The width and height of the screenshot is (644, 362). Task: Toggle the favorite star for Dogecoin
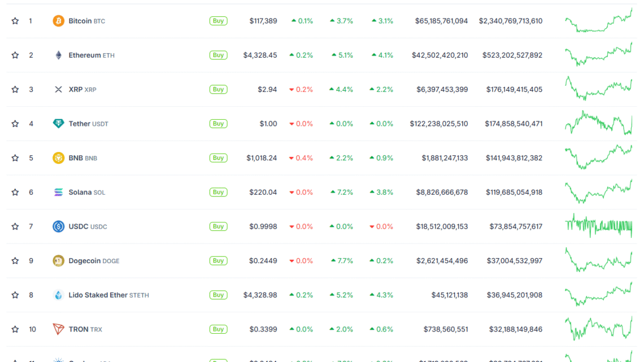click(x=15, y=260)
